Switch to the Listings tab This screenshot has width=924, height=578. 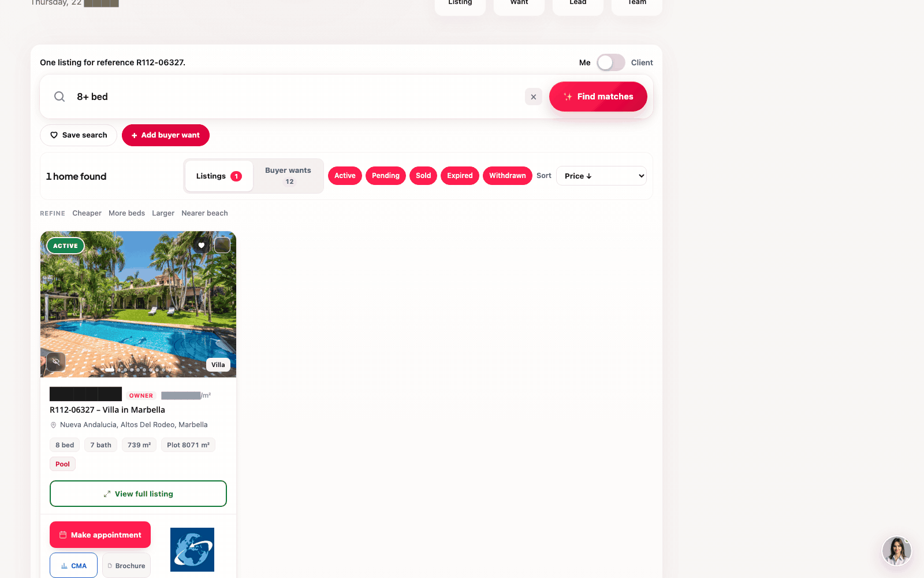click(219, 176)
